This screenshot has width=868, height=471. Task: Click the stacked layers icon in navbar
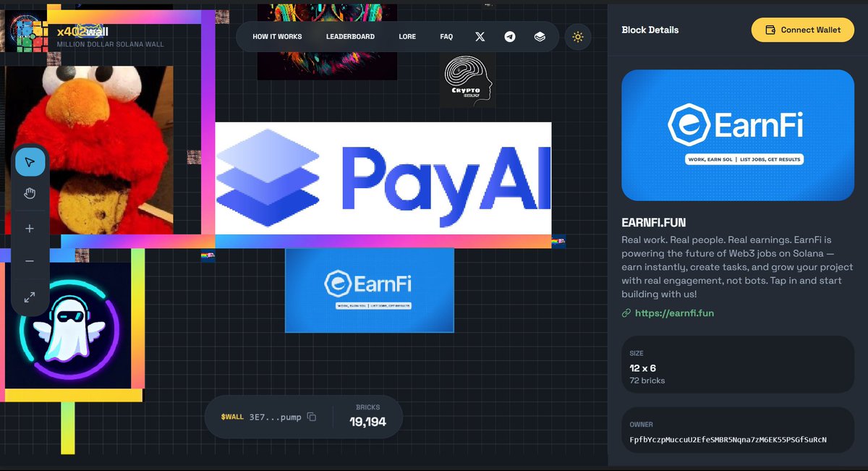click(540, 37)
